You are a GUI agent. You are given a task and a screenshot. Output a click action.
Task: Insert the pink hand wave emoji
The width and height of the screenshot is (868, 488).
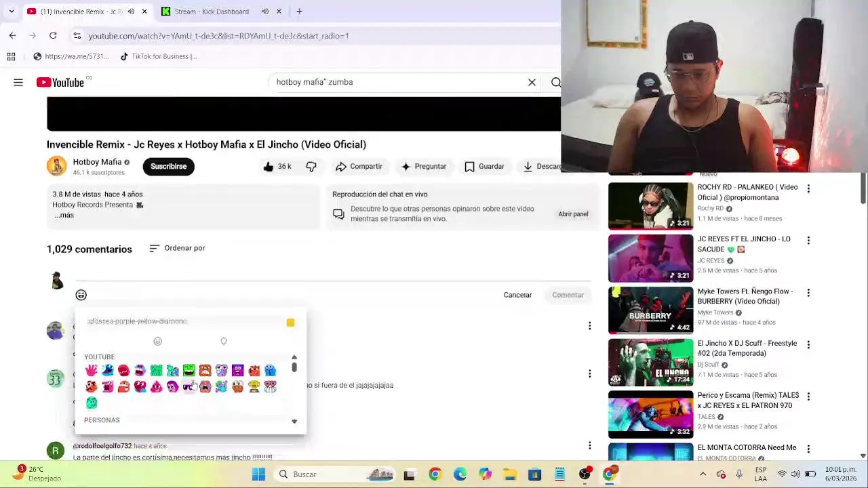click(91, 370)
